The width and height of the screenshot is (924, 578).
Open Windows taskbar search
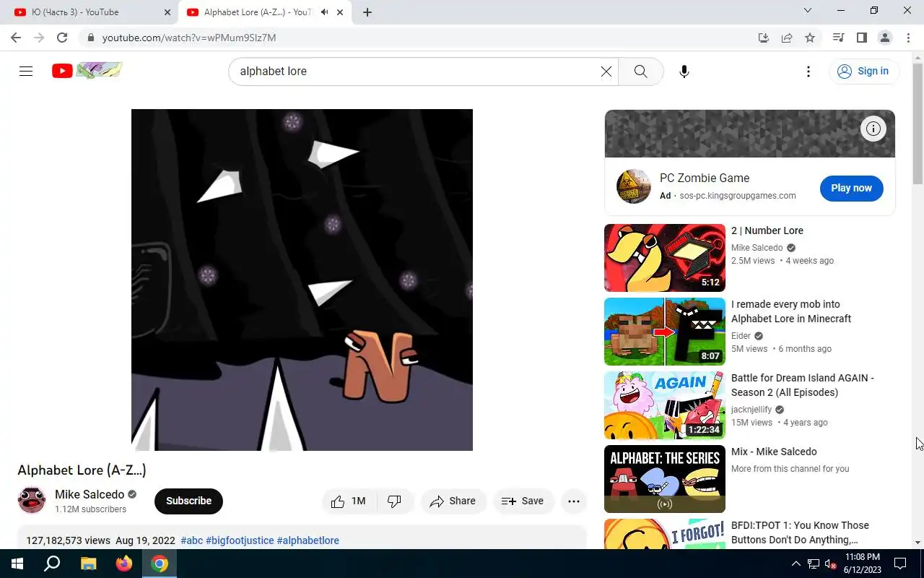52,564
